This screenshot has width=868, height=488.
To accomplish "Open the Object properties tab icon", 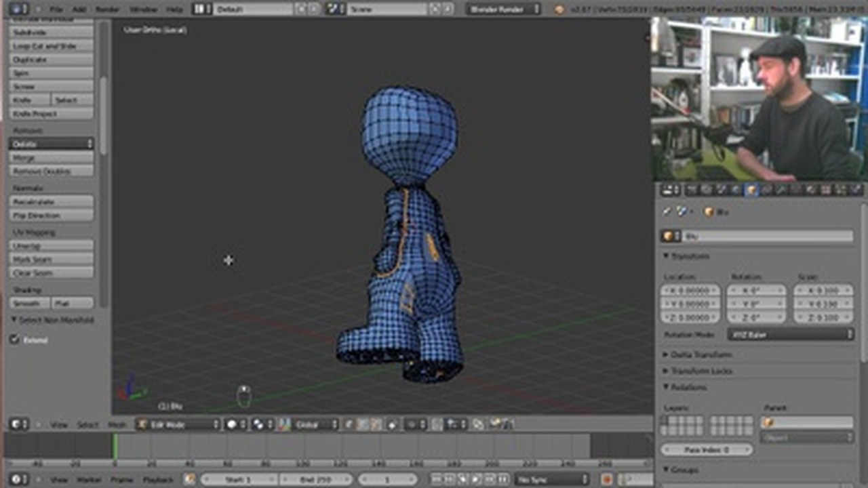I will click(751, 190).
